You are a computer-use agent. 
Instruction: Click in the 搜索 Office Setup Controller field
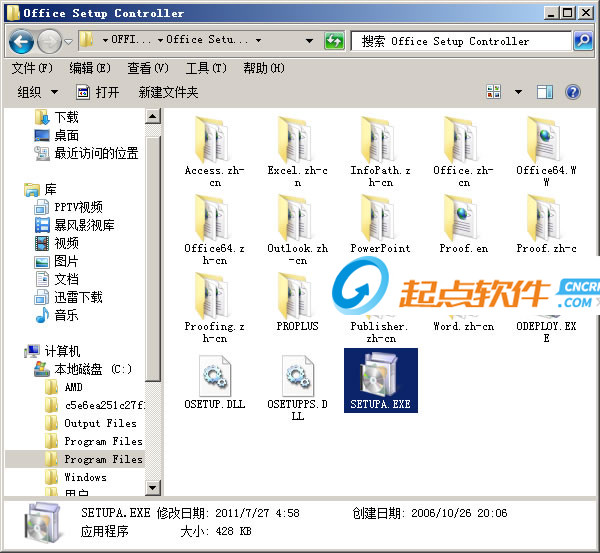[461, 41]
